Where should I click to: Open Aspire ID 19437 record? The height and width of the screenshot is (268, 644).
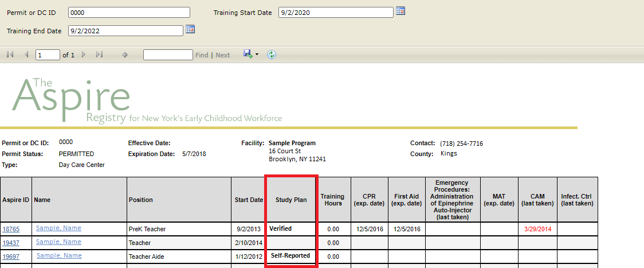click(x=11, y=243)
